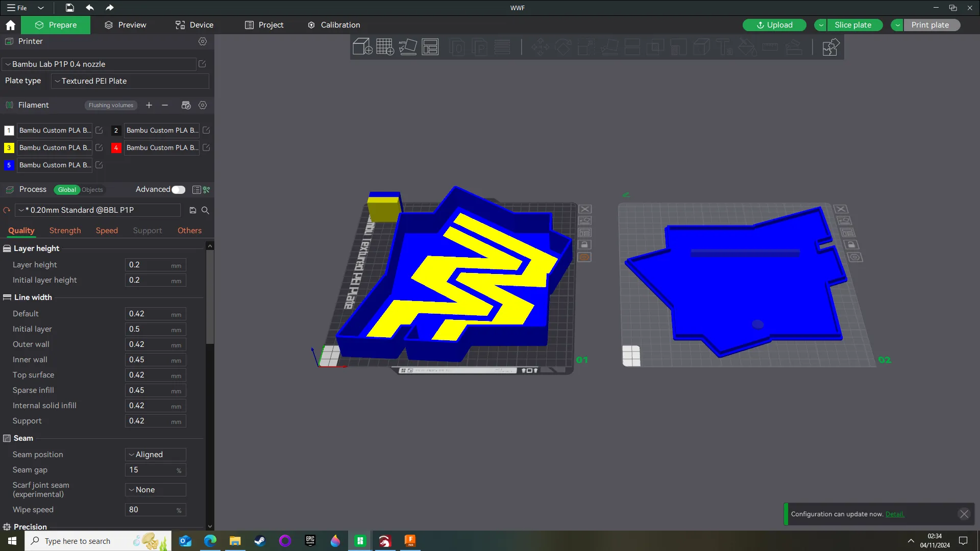The image size is (980, 551).
Task: Lock plate 02 with the padlock icon
Action: [851, 245]
